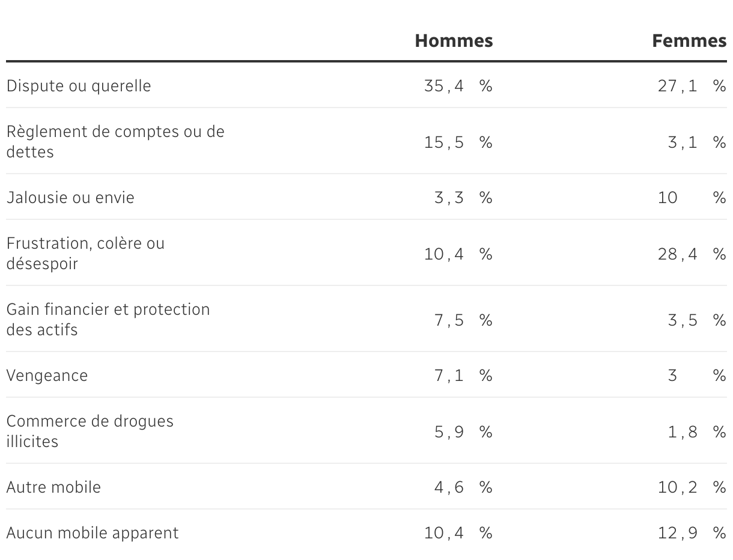
Task: Select the 7,5 % Hommes value
Action: [463, 320]
